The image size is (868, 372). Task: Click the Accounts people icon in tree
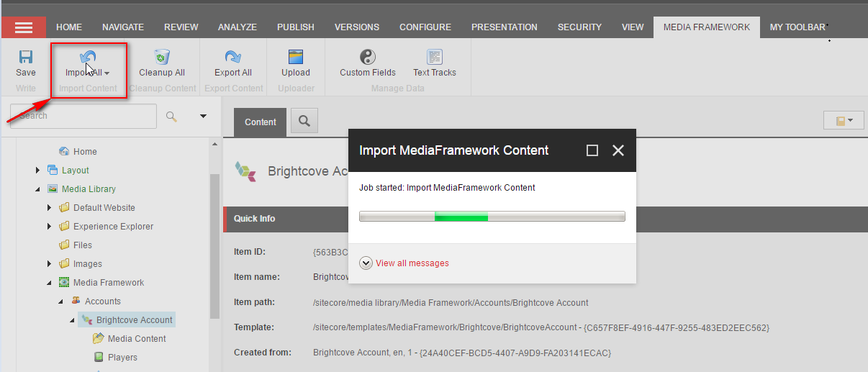tap(76, 301)
